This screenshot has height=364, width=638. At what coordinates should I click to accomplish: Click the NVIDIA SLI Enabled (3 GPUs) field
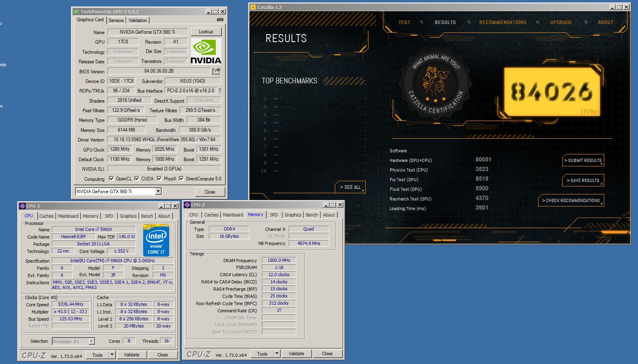tap(164, 169)
